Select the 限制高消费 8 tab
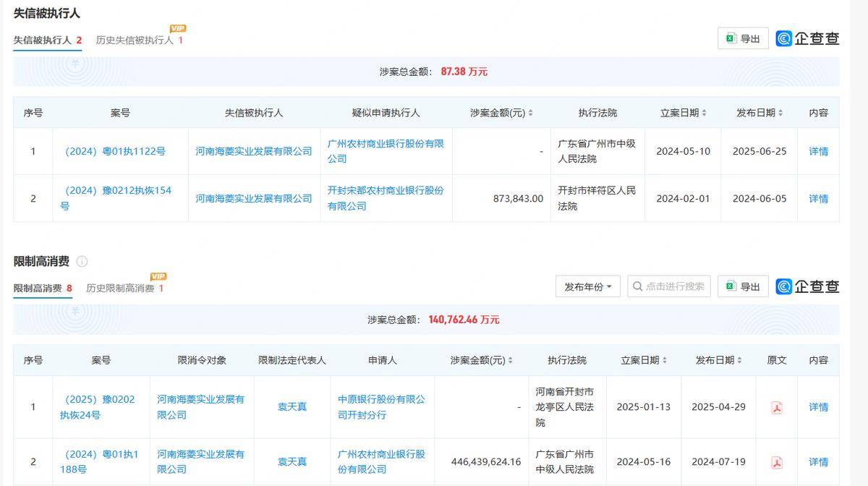 pyautogui.click(x=43, y=289)
